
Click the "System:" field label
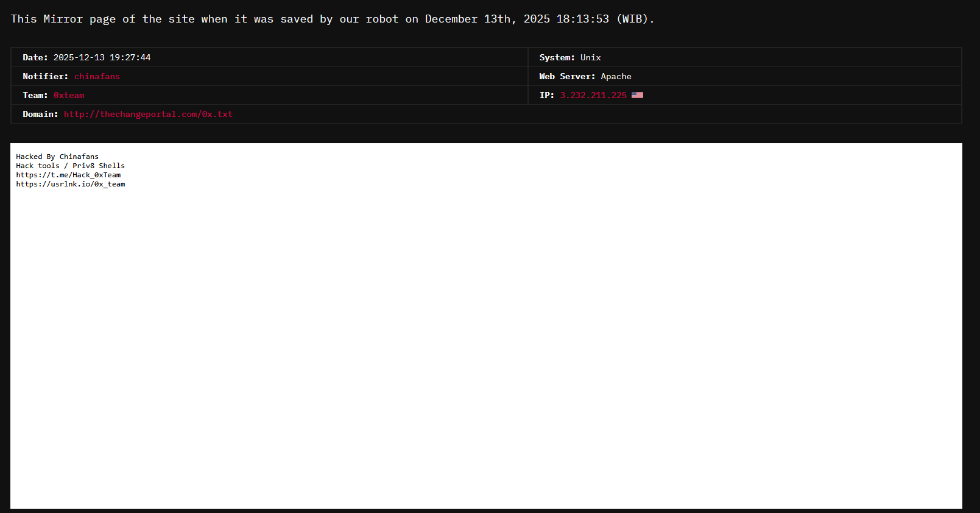(557, 57)
